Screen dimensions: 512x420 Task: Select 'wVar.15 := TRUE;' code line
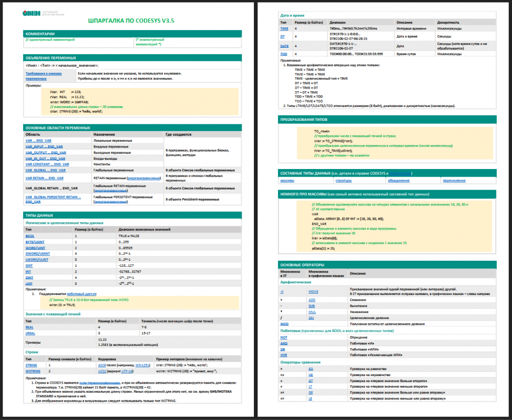coord(62,305)
